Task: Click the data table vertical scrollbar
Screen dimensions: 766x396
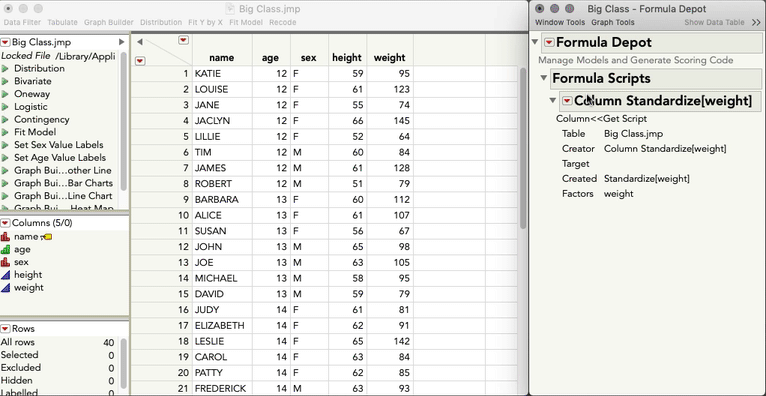Action: pyautogui.click(x=523, y=148)
